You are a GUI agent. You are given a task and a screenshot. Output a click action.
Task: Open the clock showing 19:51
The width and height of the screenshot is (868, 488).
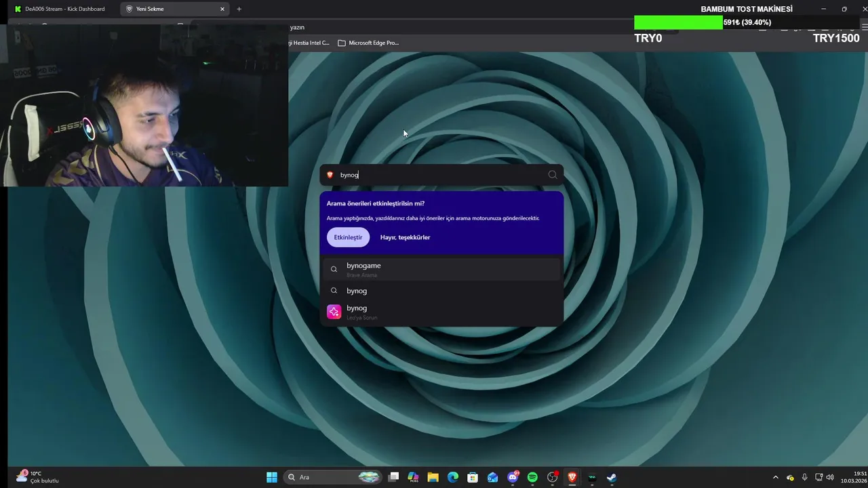854,477
